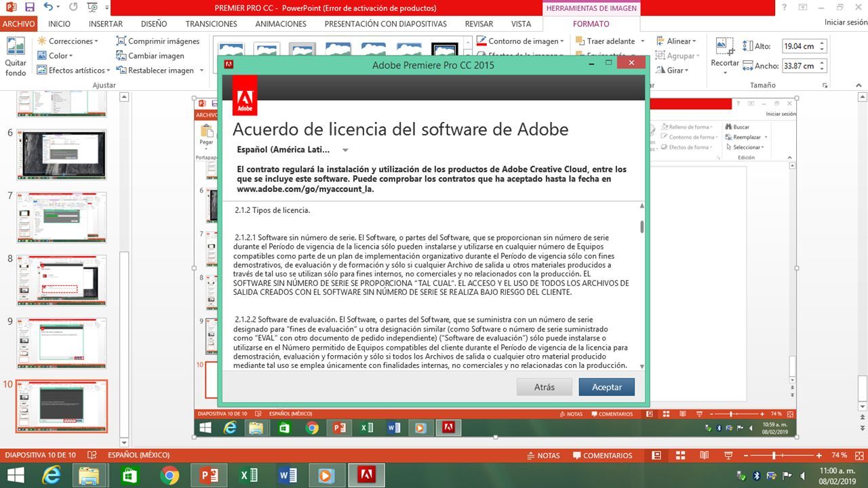Viewport: 868px width, 488px height.
Task: Click the zoom out minus icon
Action: 747,455
